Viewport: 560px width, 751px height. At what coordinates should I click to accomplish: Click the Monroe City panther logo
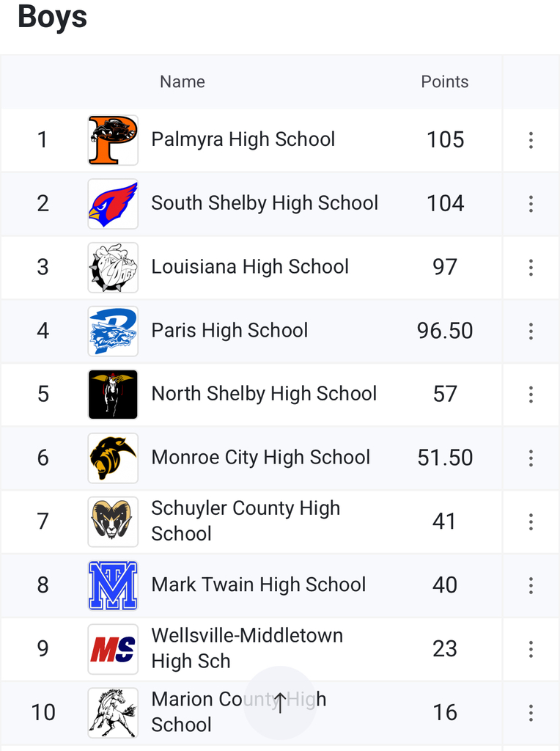(113, 458)
